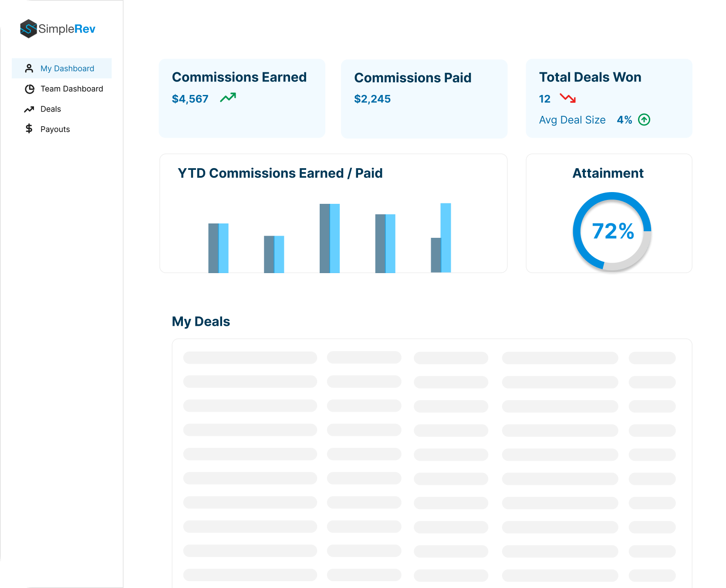Click the tallest light blue bar in the chart

[x=446, y=238]
